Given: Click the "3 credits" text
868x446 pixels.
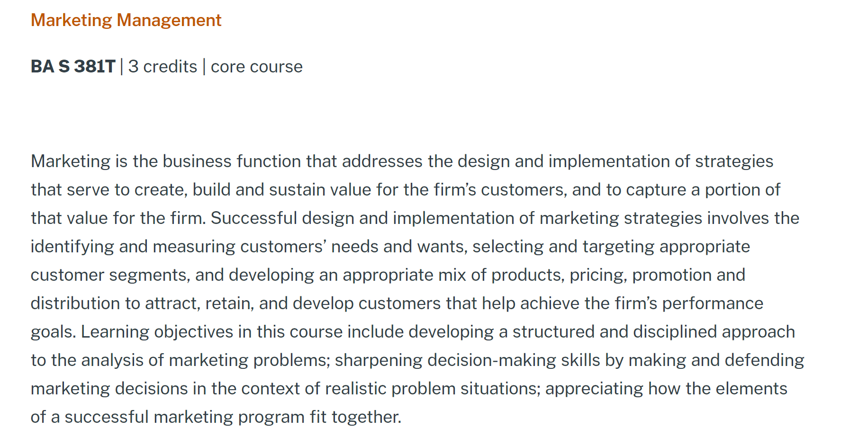Looking at the screenshot, I should coord(163,67).
